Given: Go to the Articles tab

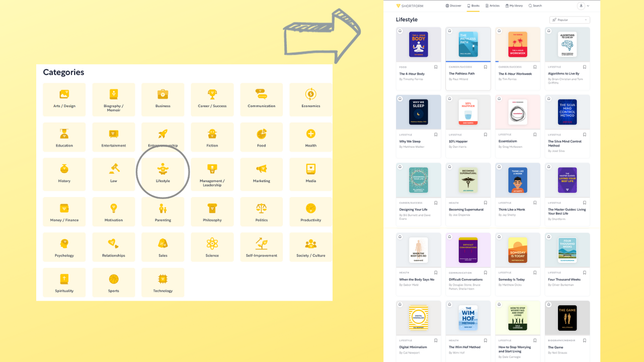Looking at the screenshot, I should (492, 6).
